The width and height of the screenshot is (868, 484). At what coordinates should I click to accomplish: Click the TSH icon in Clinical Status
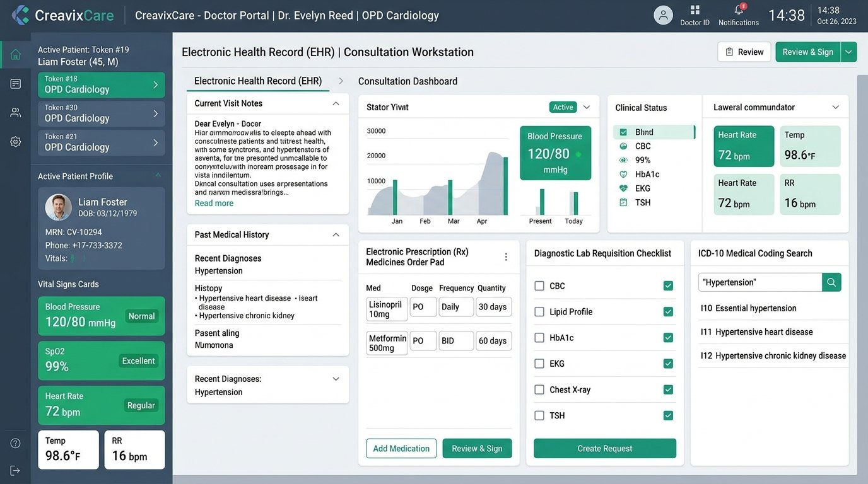coord(623,202)
